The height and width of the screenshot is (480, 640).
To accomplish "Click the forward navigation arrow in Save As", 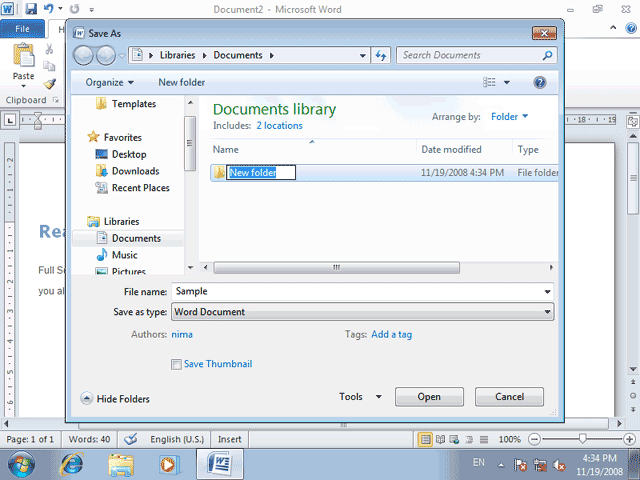I will tap(106, 55).
